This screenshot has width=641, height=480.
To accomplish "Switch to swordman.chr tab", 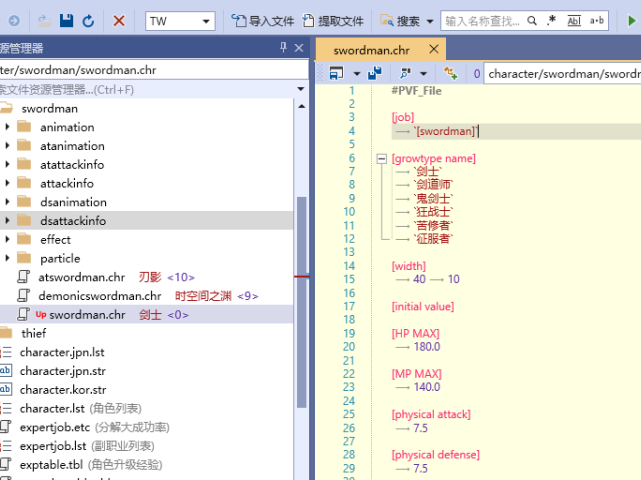I will pos(371,49).
